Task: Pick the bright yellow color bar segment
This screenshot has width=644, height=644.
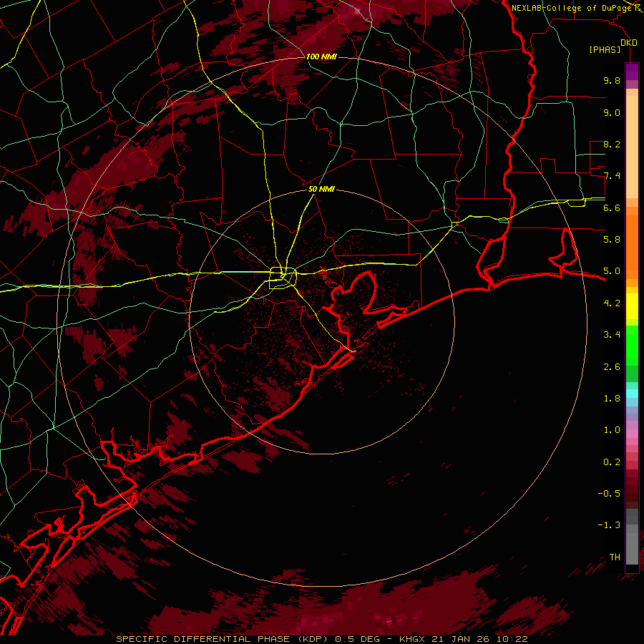Action: [x=632, y=306]
